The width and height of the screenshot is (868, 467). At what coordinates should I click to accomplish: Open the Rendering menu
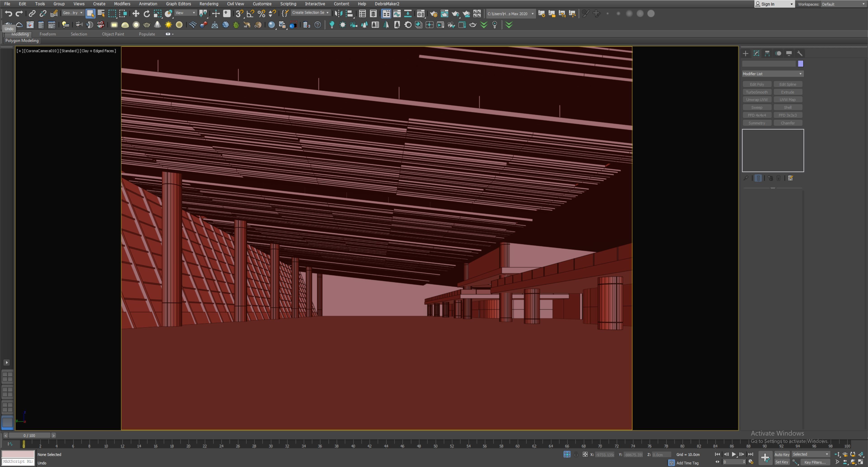tap(209, 4)
